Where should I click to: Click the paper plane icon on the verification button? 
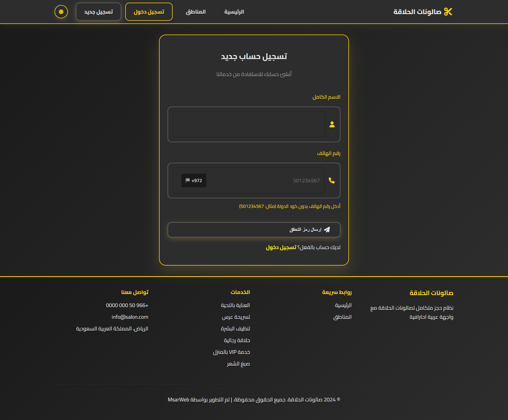pyautogui.click(x=327, y=230)
